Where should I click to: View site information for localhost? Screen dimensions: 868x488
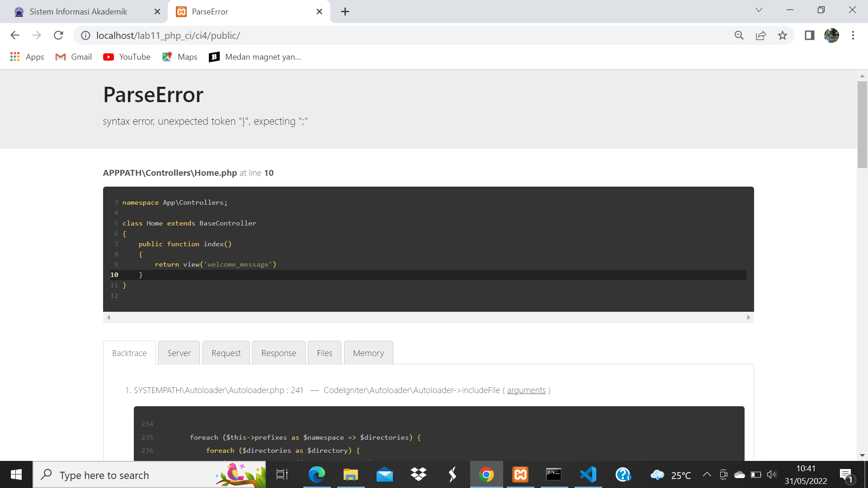[x=85, y=35]
